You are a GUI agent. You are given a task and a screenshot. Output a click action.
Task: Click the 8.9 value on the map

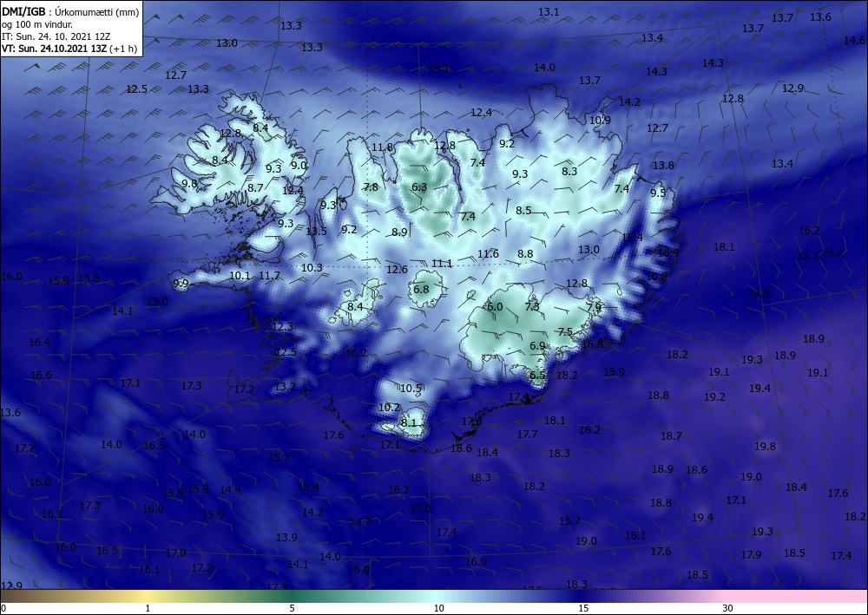[x=399, y=232]
